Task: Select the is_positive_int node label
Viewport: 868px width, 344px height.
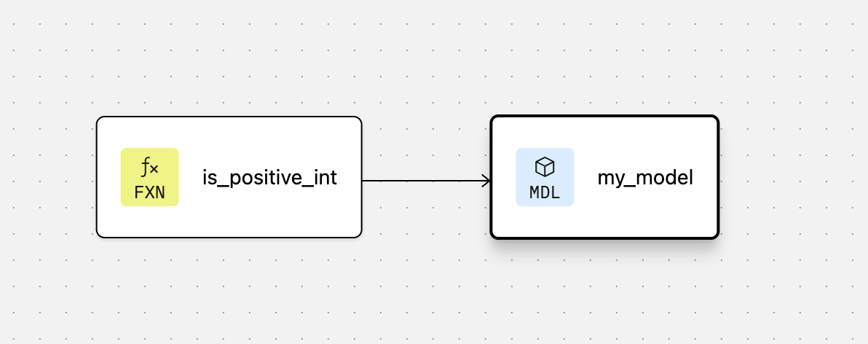Action: (x=269, y=178)
